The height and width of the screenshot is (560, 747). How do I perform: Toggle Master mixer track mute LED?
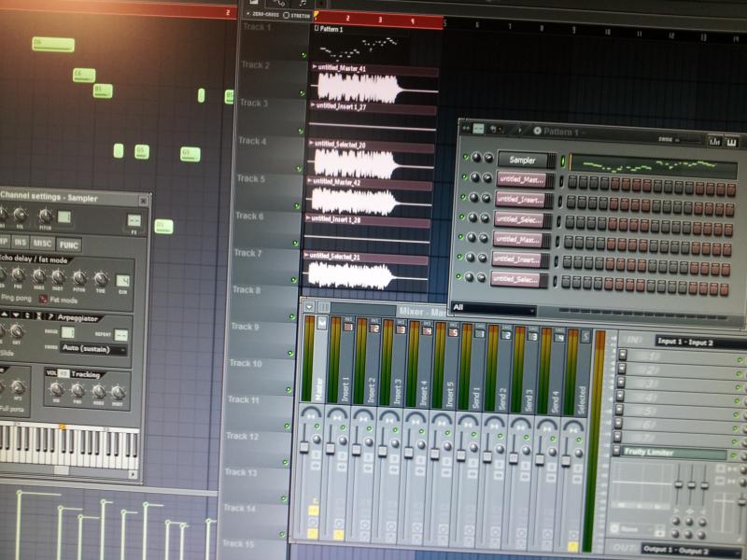click(x=317, y=427)
